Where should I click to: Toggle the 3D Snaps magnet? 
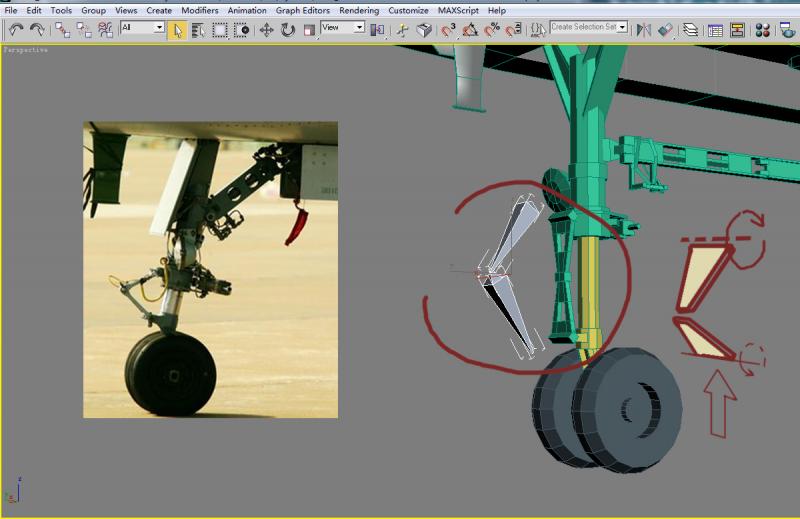[448, 31]
